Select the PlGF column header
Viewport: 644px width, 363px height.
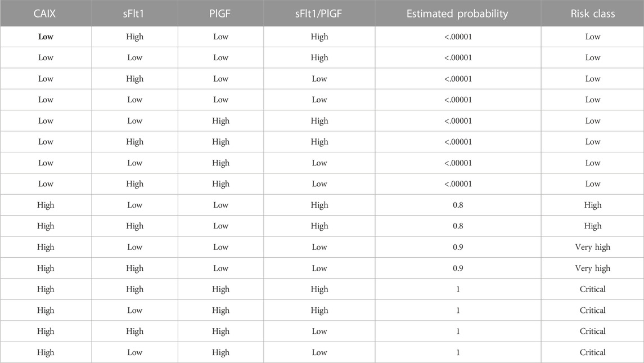220,14
